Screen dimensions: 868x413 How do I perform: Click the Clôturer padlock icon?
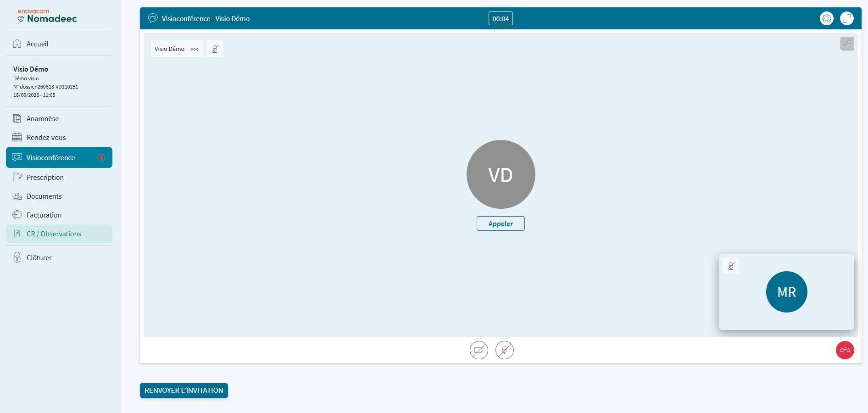coord(17,257)
